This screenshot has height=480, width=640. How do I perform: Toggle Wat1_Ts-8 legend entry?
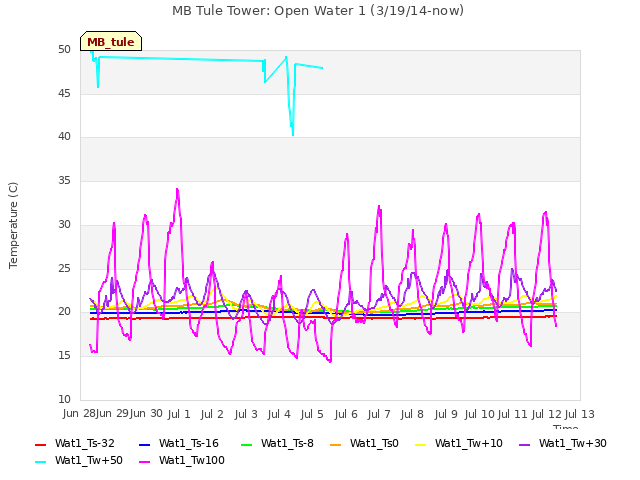[x=277, y=443]
